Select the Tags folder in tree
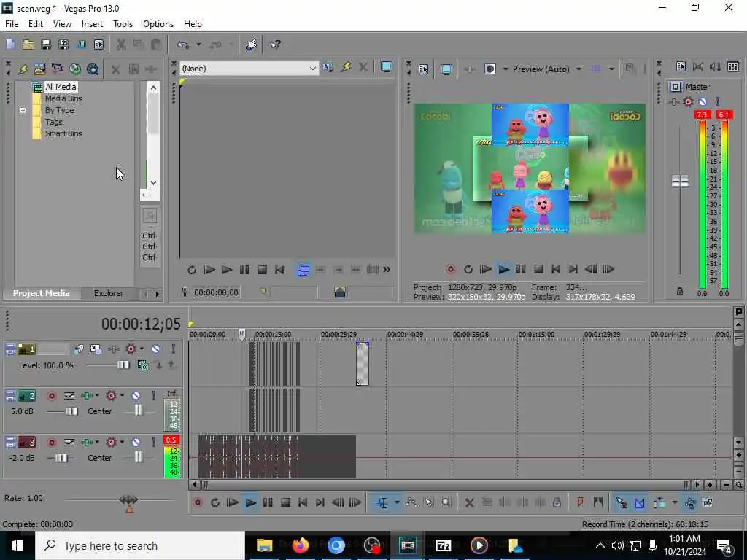This screenshot has width=747, height=560. [54, 122]
